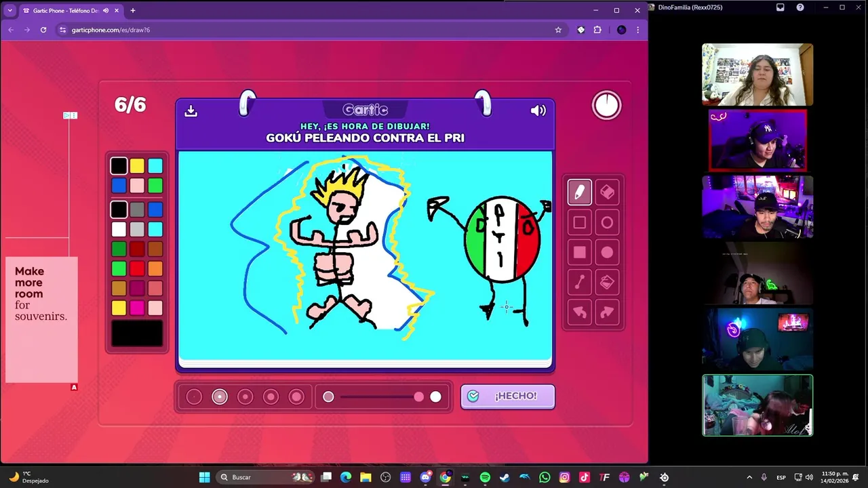Image resolution: width=868 pixels, height=488 pixels.
Task: Select the green-bordered bottom video feed
Action: point(757,405)
